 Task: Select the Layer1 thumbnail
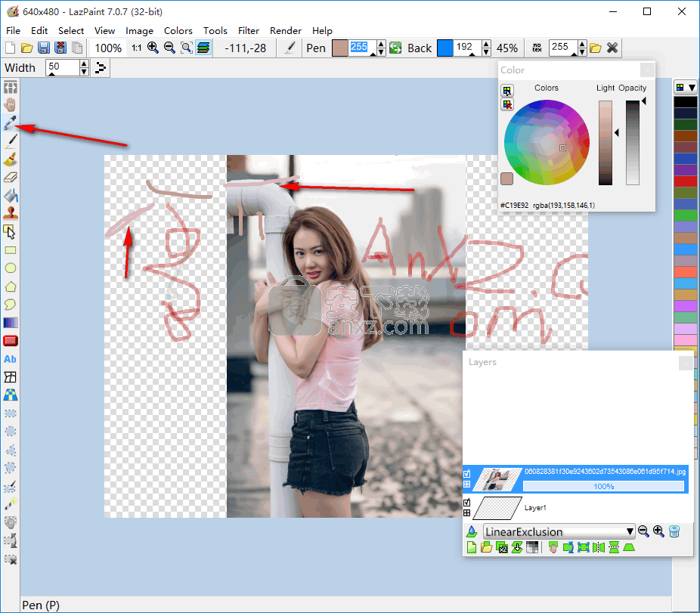pyautogui.click(x=497, y=508)
